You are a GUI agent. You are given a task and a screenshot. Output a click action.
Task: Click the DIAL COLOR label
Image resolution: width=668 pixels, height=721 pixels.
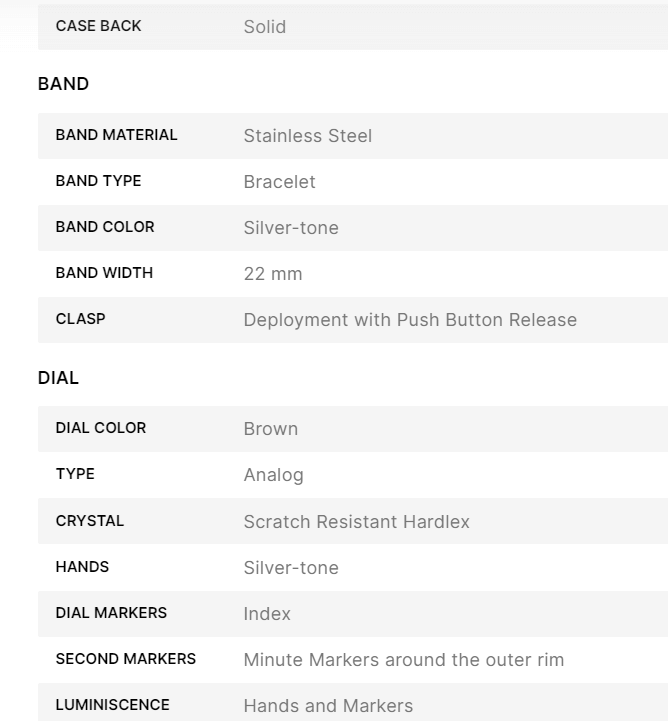tap(100, 428)
